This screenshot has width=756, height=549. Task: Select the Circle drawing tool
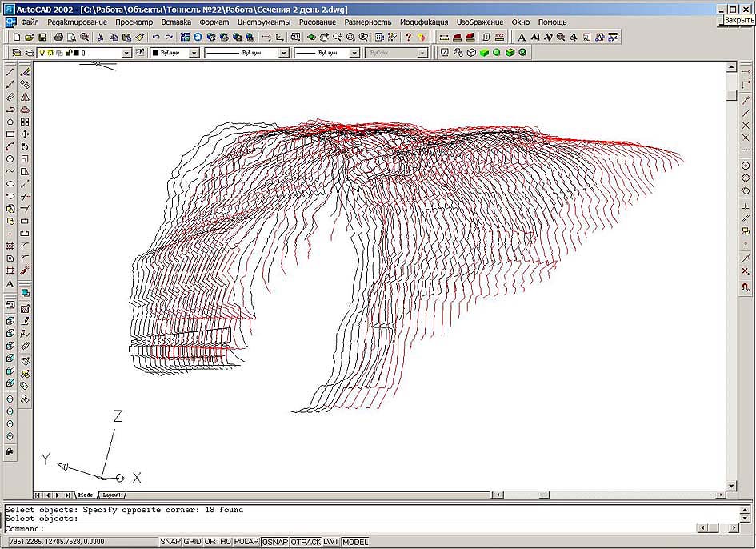pyautogui.click(x=10, y=158)
